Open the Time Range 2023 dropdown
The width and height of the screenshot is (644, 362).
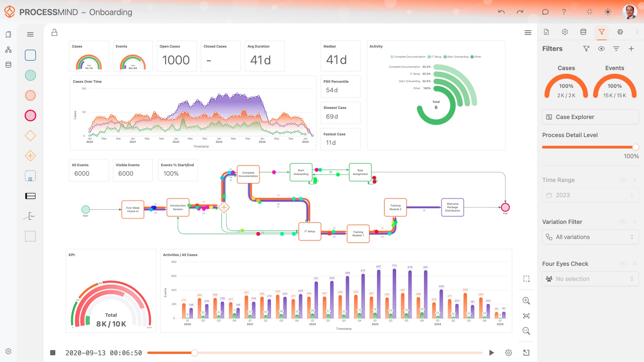click(590, 195)
